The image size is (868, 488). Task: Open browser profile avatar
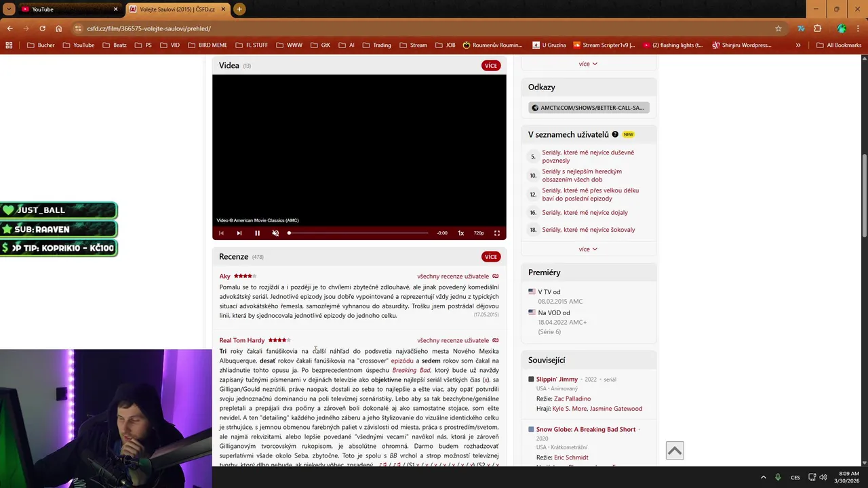842,28
